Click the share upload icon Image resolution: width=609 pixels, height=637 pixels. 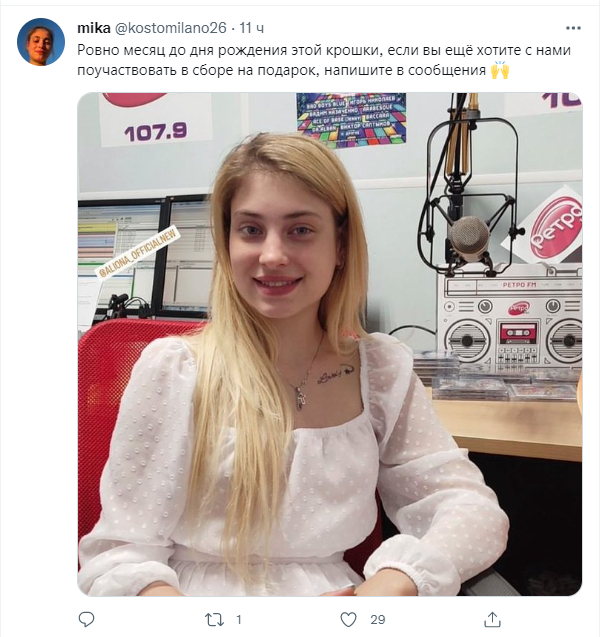492,619
